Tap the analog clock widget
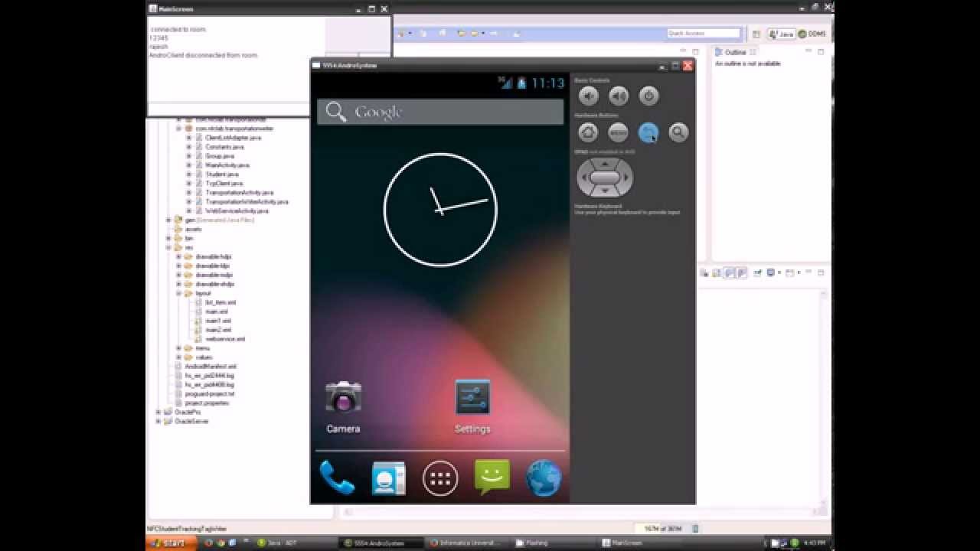 pos(440,210)
